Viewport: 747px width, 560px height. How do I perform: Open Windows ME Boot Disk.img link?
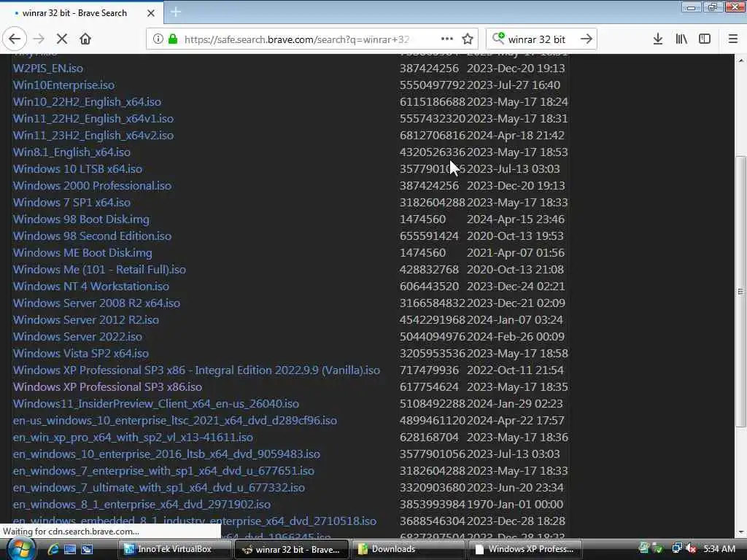pyautogui.click(x=83, y=252)
